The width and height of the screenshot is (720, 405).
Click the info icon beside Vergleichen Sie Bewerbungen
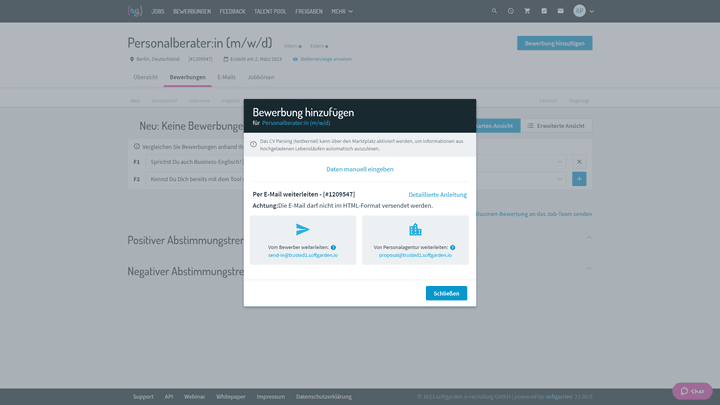136,146
